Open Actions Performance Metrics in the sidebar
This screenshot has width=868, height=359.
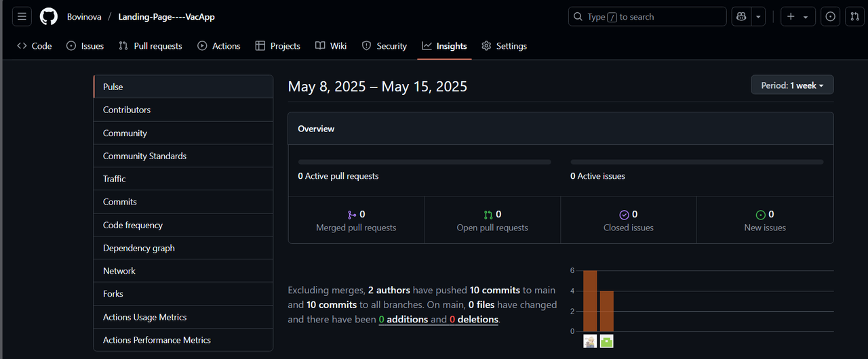(183, 340)
